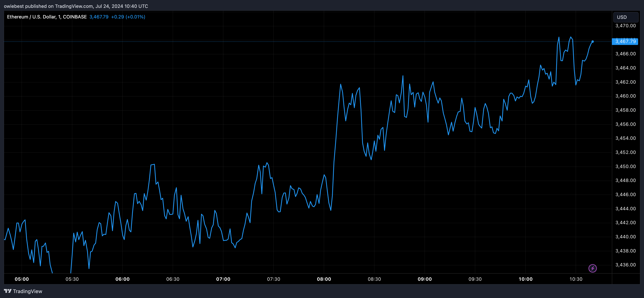Click the 'owiebest published on TradingView.com' header text
The image size is (644, 298).
[x=48, y=6]
